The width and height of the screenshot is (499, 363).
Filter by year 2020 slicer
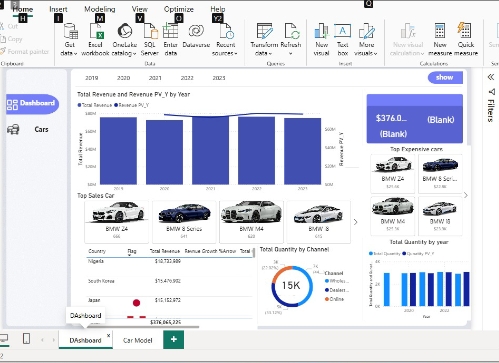click(123, 78)
